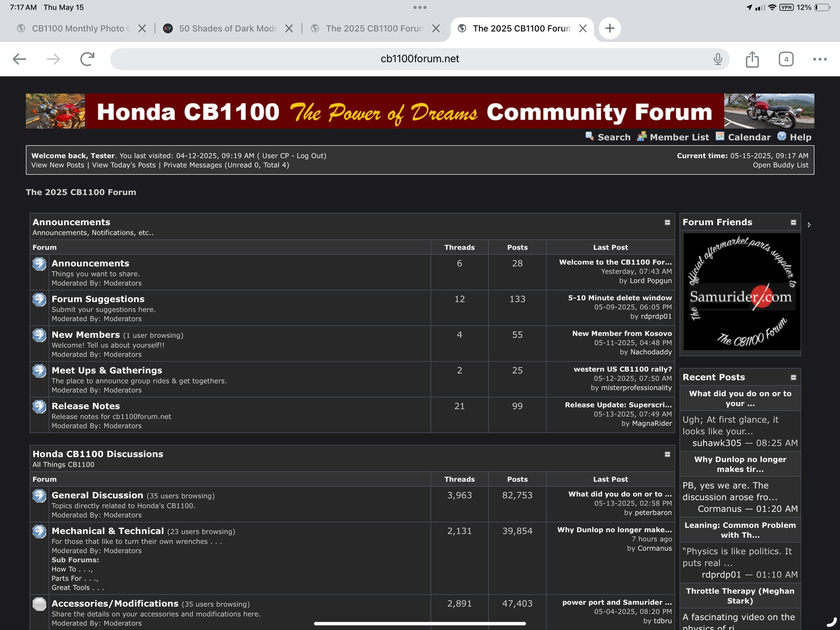The width and height of the screenshot is (840, 630).
Task: Collapse the Honda CB1100 Discussions category
Action: point(667,454)
